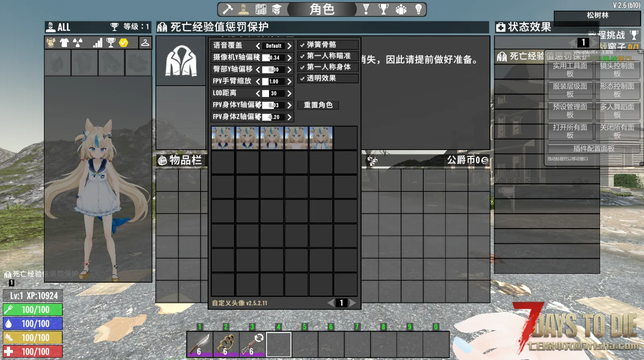Viewport: 644px width, 360px height.
Task: Click the yellow hexagon V icon
Action: [x=124, y=43]
